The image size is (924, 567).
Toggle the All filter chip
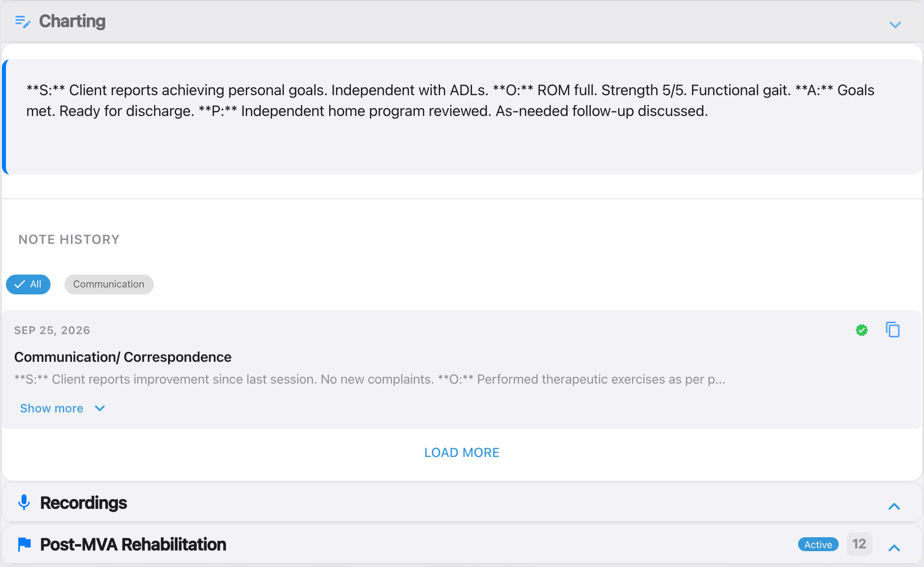(x=28, y=284)
